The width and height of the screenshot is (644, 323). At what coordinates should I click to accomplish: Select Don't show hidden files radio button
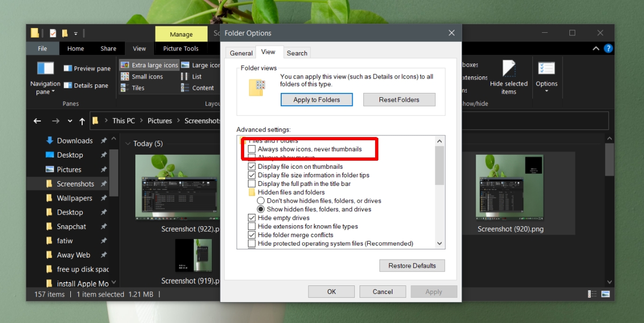pos(261,200)
